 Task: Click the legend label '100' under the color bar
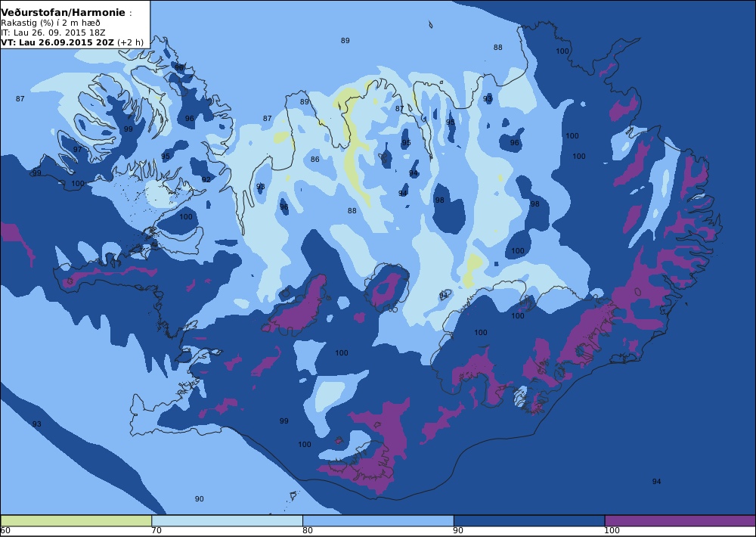coord(612,531)
